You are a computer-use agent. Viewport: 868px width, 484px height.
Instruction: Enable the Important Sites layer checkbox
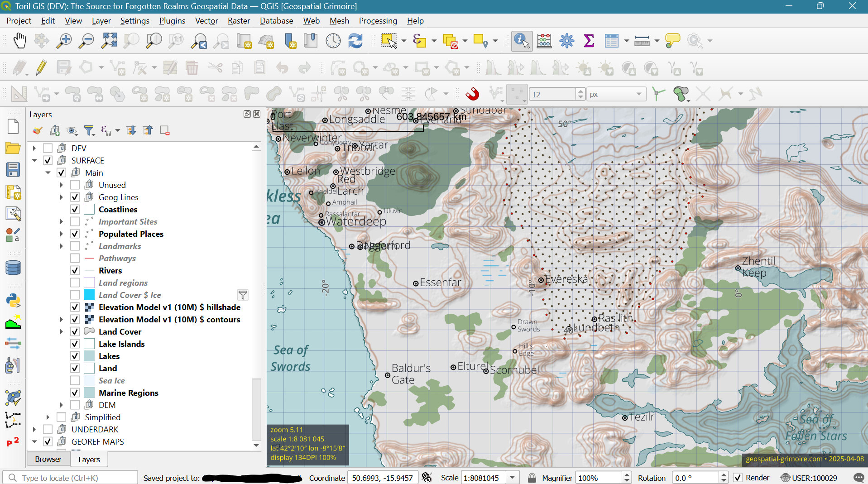pyautogui.click(x=75, y=221)
